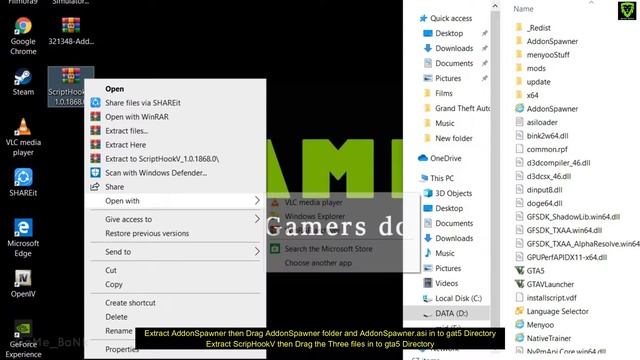
Task: Click the SHAREit icon beside Share files via SHAREit
Action: [x=96, y=102]
